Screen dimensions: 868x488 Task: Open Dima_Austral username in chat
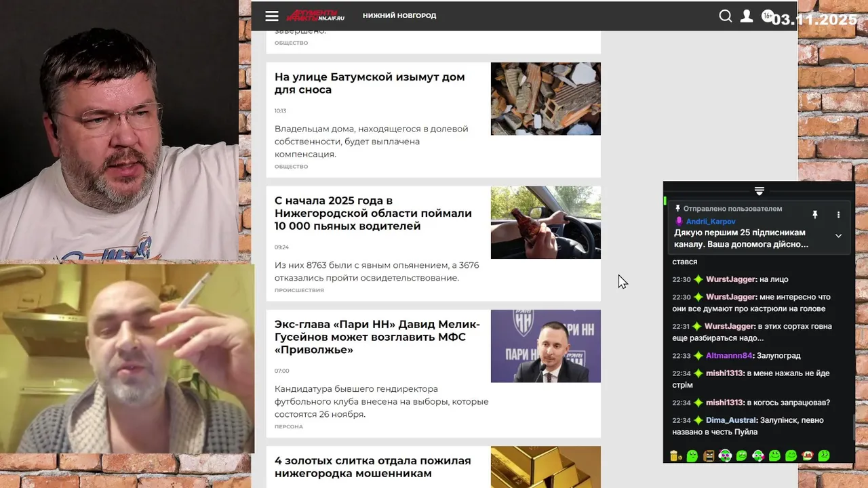tap(731, 420)
